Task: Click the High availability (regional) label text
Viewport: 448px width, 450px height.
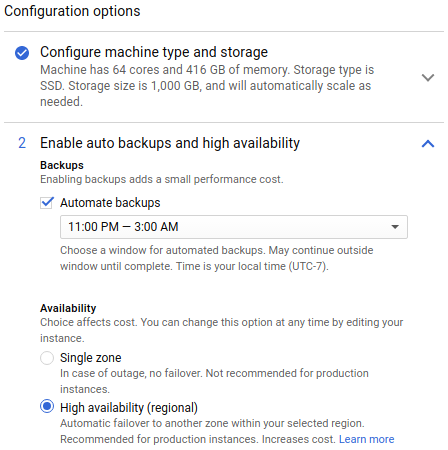Action: (x=129, y=407)
